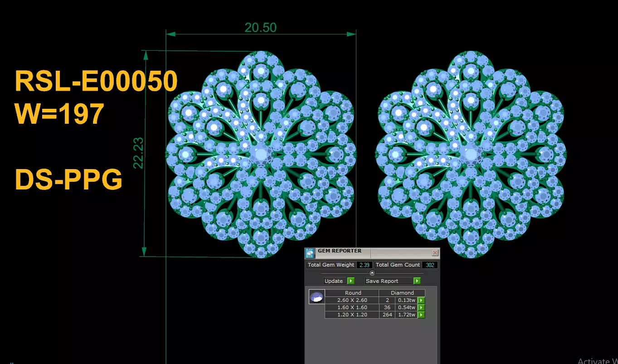This screenshot has height=364, width=618.
Task: Click the Save Report label button
Action: [389, 281]
